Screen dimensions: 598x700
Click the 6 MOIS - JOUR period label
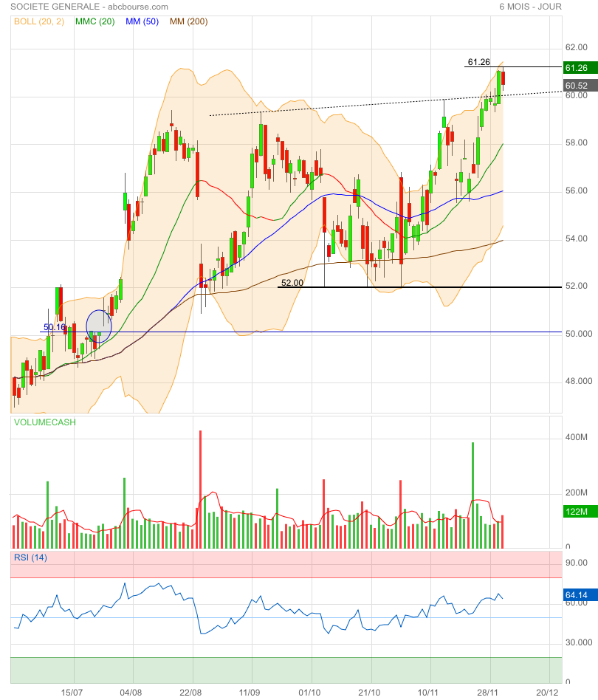point(530,7)
